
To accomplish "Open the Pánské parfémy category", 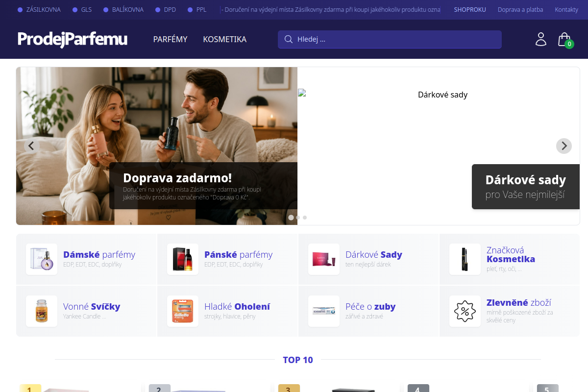I will 228,259.
